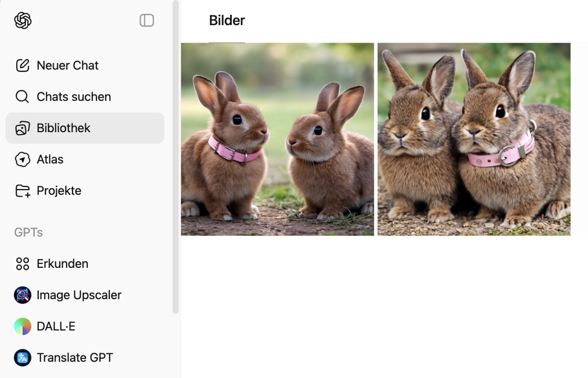Click the Neuer Chat pencil icon
The image size is (588, 378).
coord(23,66)
